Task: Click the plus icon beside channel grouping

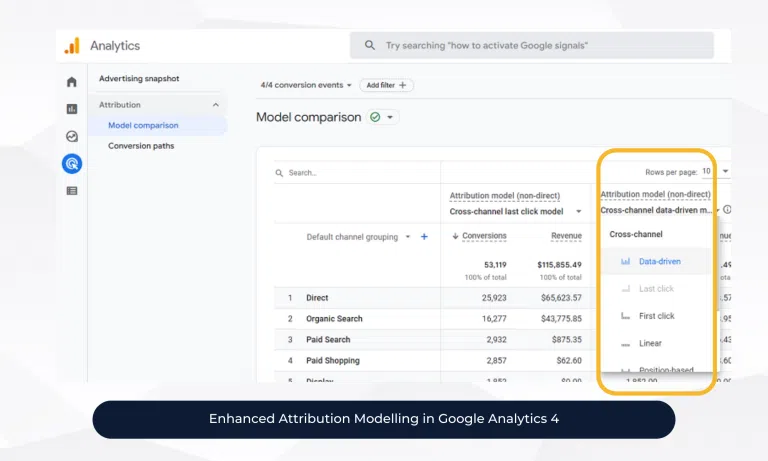Action: (424, 237)
